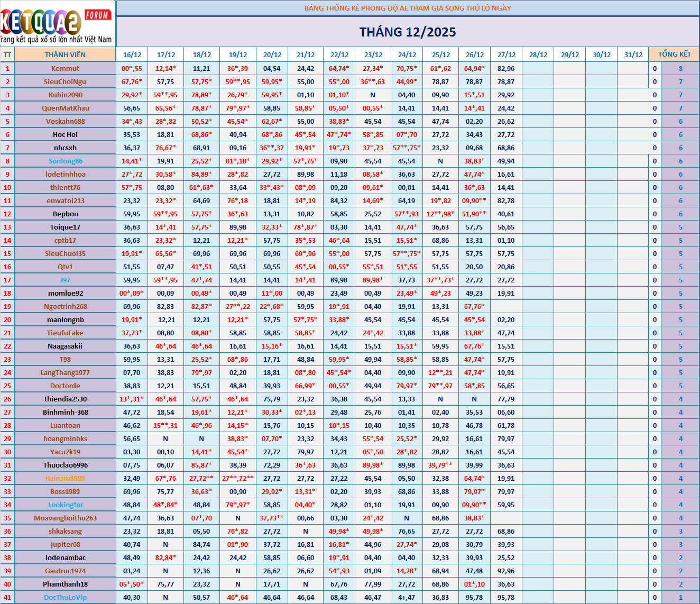Click Kemmut's 16/12 cell 00*,55
Viewport: 700px width, 604px height.
click(132, 68)
